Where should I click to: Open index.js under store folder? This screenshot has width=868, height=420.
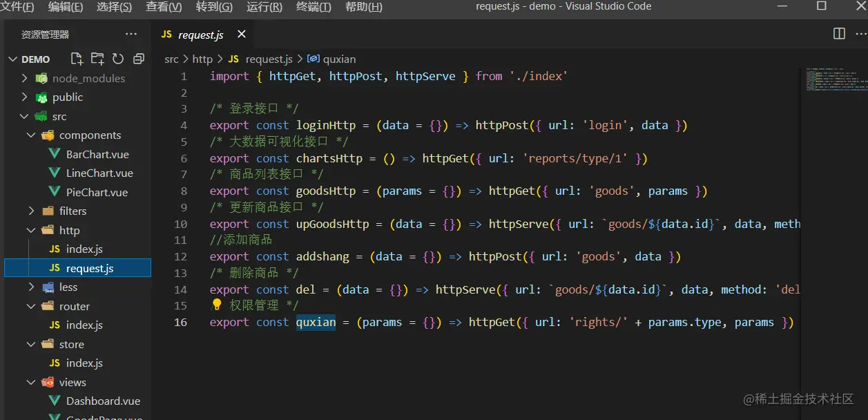[x=84, y=363]
